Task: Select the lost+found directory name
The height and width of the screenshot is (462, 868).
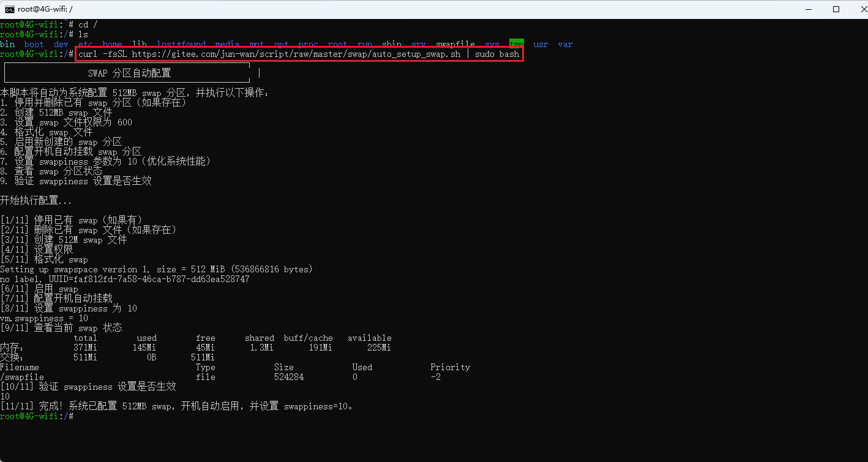Action: 181,43
